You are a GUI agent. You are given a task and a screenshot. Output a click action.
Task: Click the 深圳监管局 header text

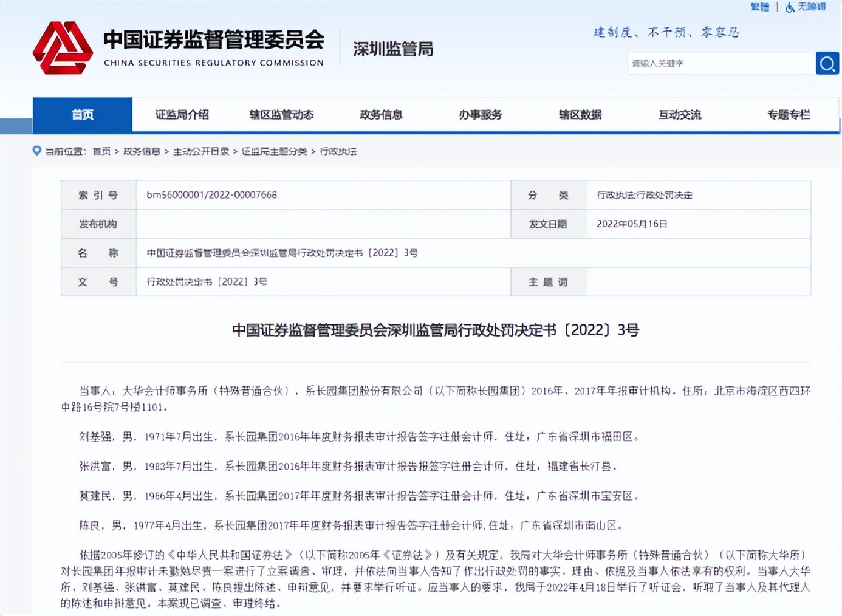tap(393, 49)
